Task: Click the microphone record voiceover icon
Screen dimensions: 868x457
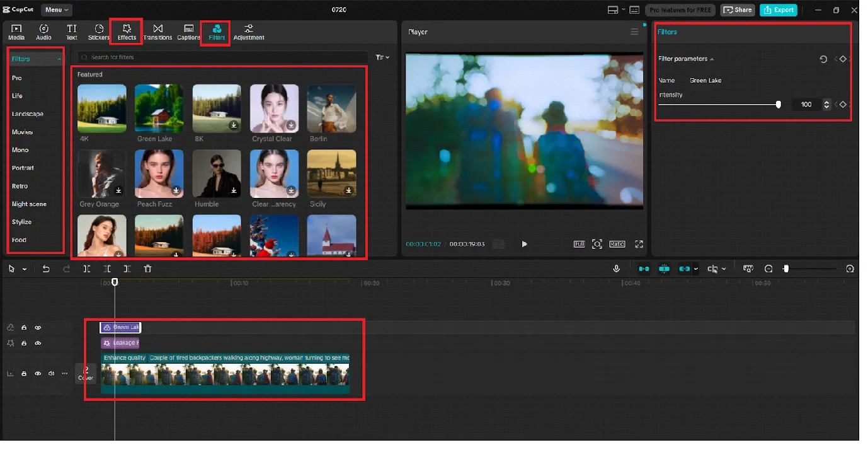Action: coord(617,269)
